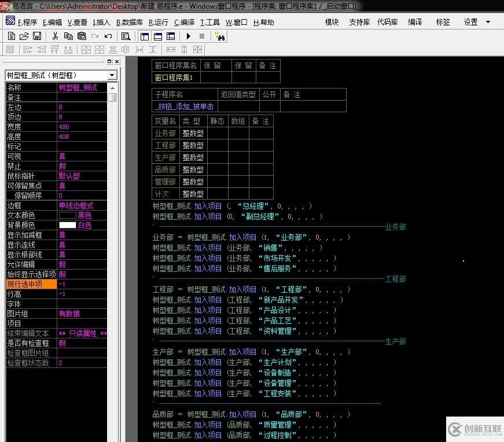
Task: Open the find tool with magnifier icon
Action: (126, 36)
